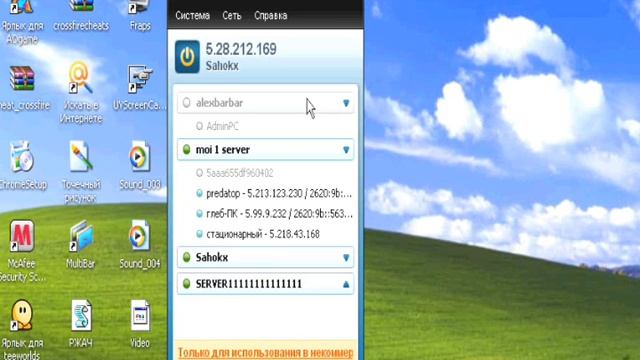Click the Sahokx client name under IP
The width and height of the screenshot is (640, 360).
click(x=222, y=66)
